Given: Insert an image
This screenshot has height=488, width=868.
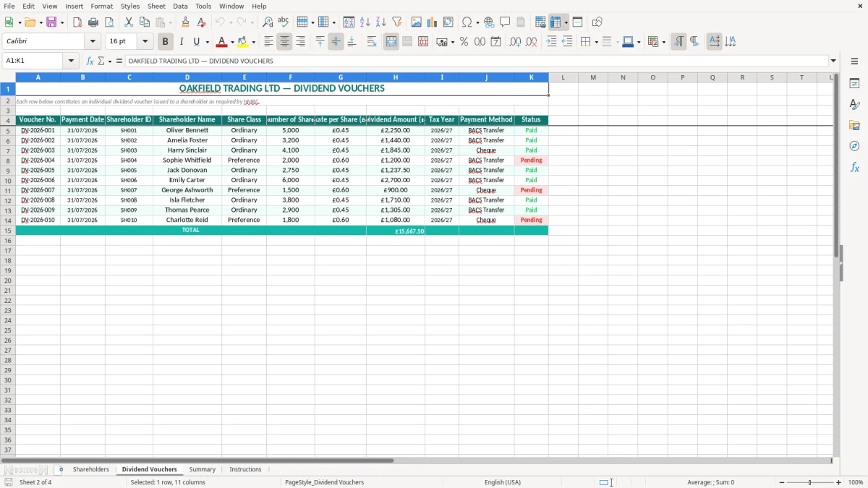Looking at the screenshot, I should pyautogui.click(x=417, y=22).
